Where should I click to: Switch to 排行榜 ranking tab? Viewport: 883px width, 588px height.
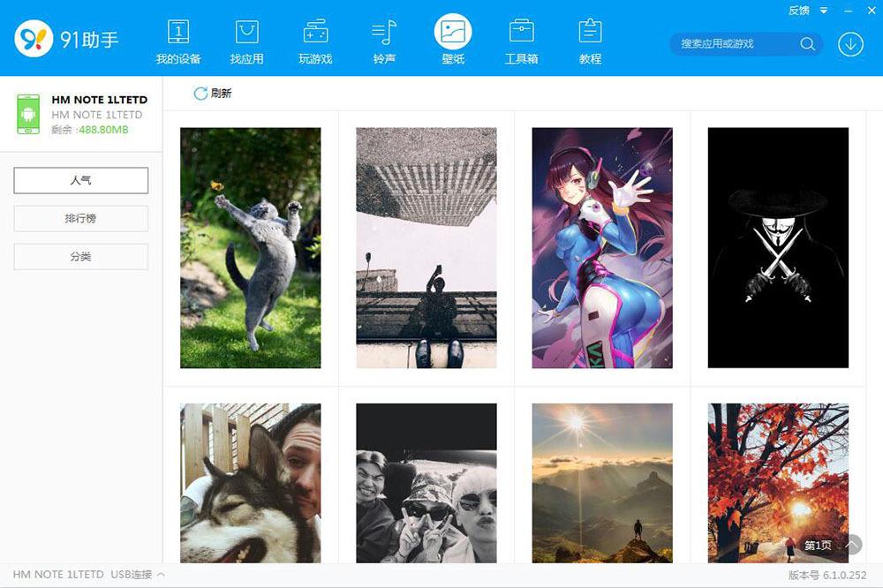pos(81,219)
